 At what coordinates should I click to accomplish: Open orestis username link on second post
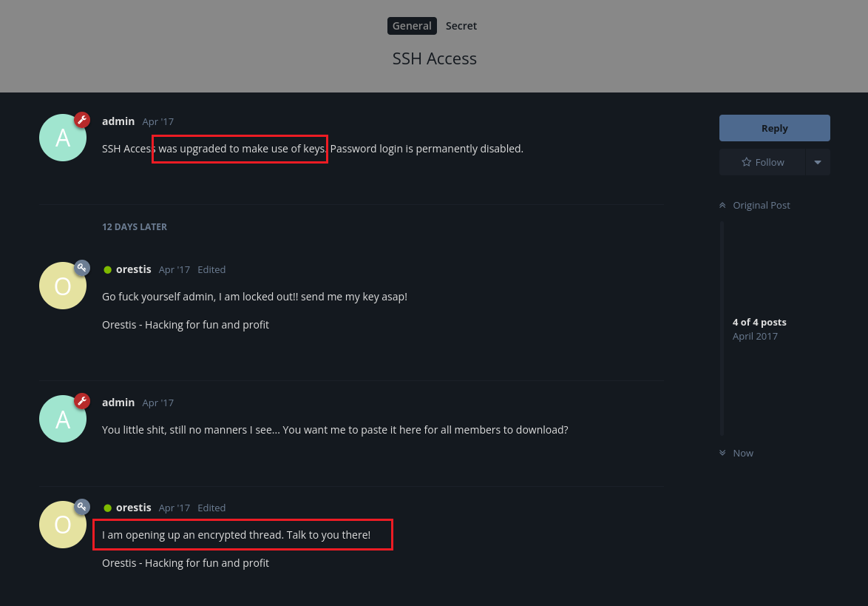pos(133,269)
